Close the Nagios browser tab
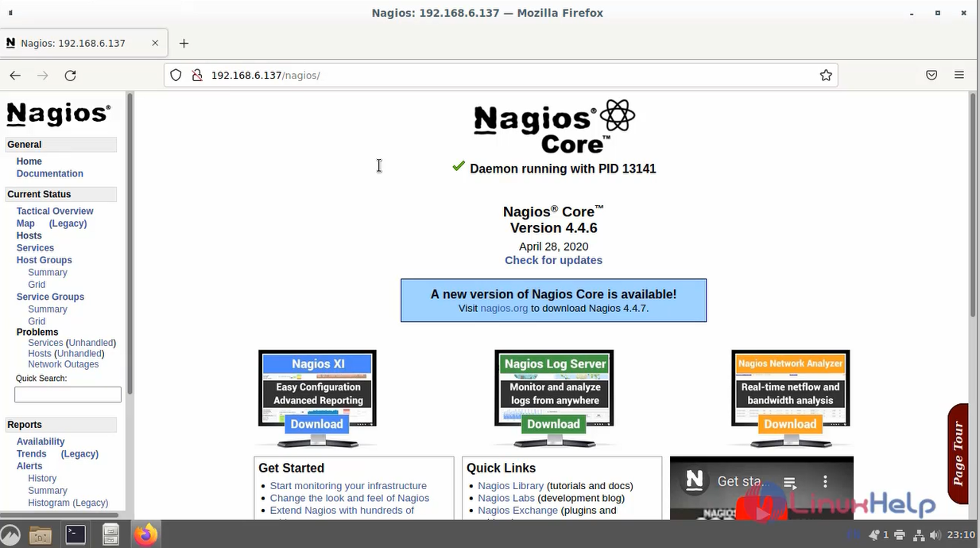 click(x=155, y=43)
